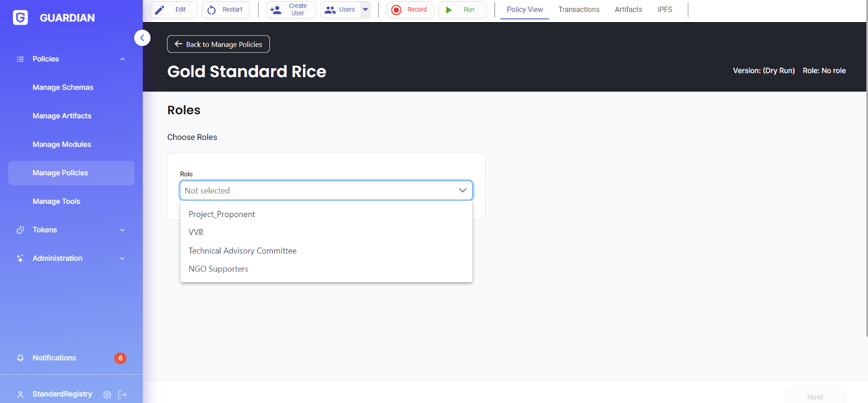This screenshot has width=868, height=403.
Task: Open settings gear next to StandardRegistry
Action: click(107, 395)
